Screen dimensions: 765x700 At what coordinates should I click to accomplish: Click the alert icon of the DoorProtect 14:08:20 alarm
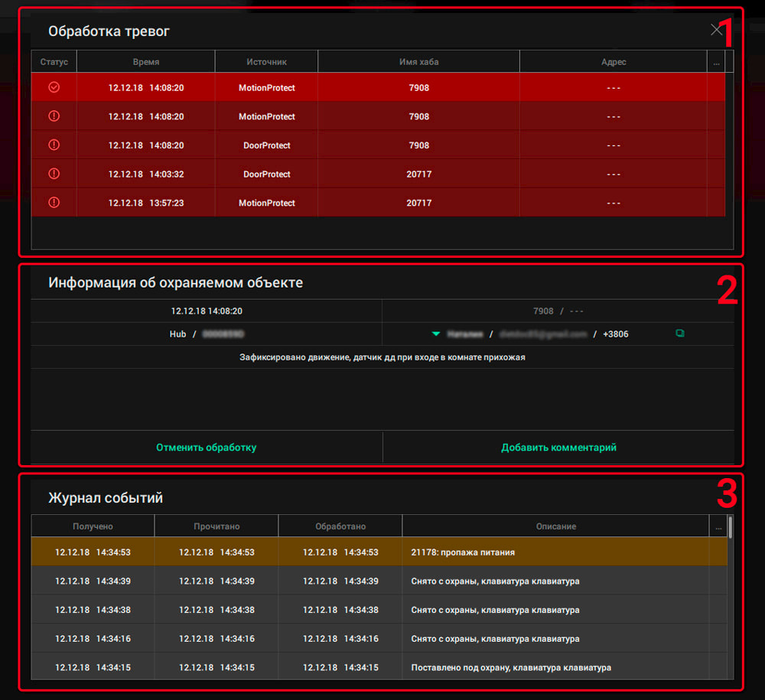coord(54,145)
